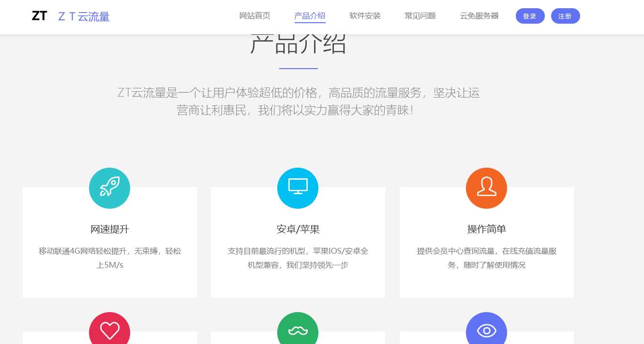The width and height of the screenshot is (644, 344).
Task: Toggle the eye visibility icon at bottom right
Action: 486,330
